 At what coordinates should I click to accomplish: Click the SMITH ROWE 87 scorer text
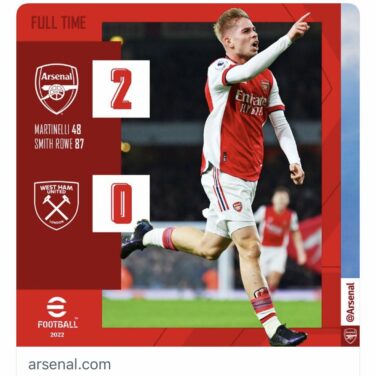click(59, 144)
